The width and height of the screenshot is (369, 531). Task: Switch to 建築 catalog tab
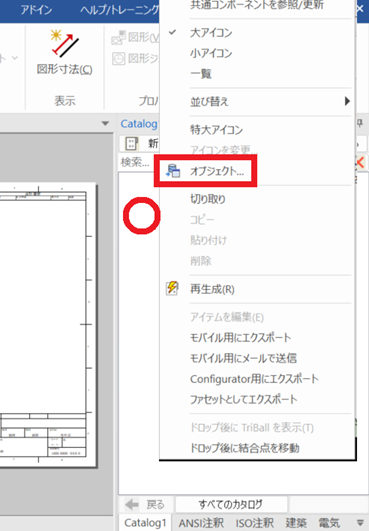(296, 523)
